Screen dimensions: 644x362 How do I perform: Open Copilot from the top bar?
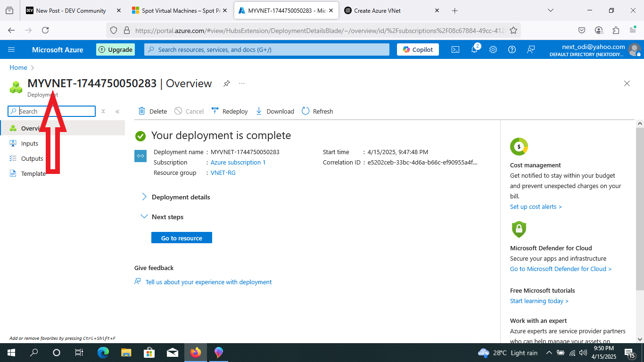418,49
